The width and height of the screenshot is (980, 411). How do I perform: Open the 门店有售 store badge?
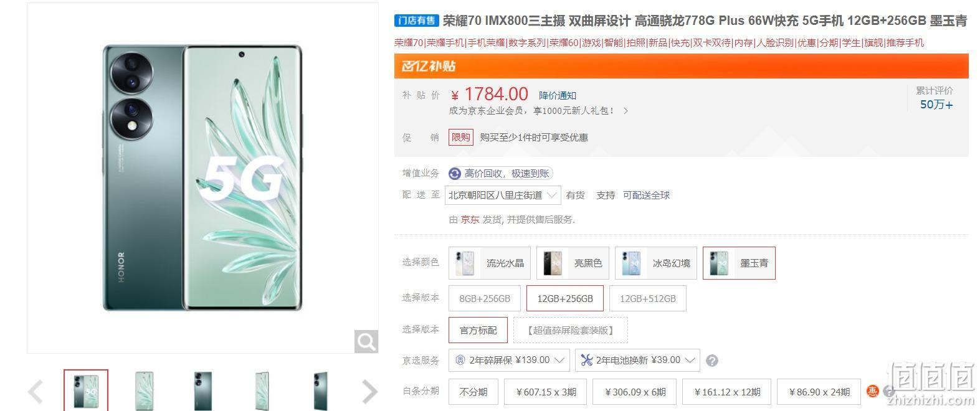pos(417,21)
